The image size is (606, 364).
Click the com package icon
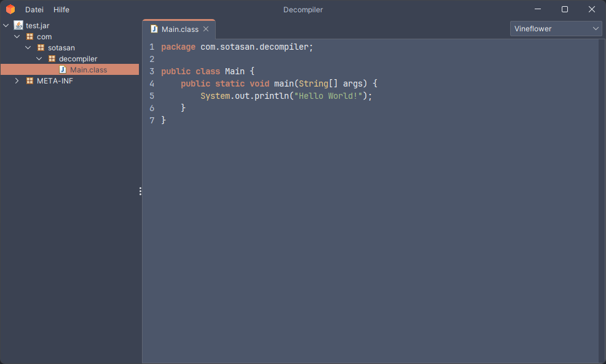pyautogui.click(x=30, y=37)
